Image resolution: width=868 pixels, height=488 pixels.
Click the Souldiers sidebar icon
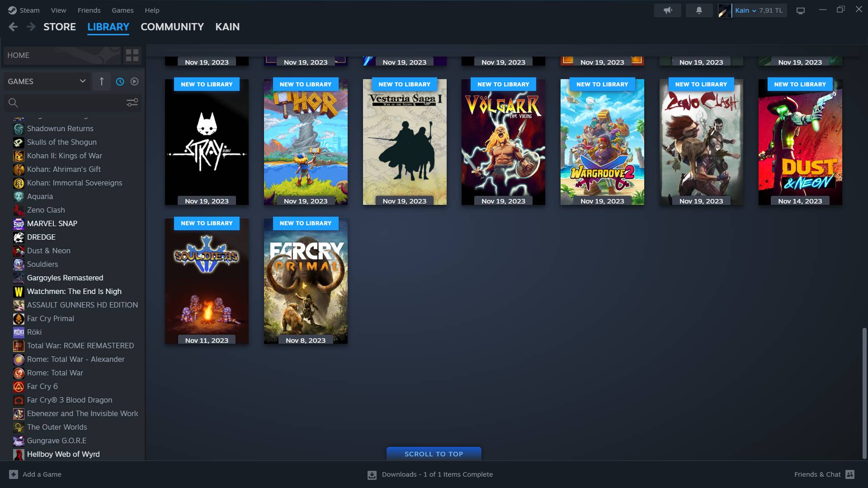[19, 265]
